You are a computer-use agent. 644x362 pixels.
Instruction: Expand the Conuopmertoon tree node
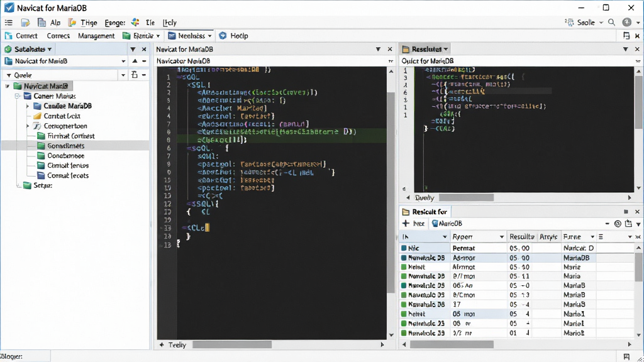point(28,126)
